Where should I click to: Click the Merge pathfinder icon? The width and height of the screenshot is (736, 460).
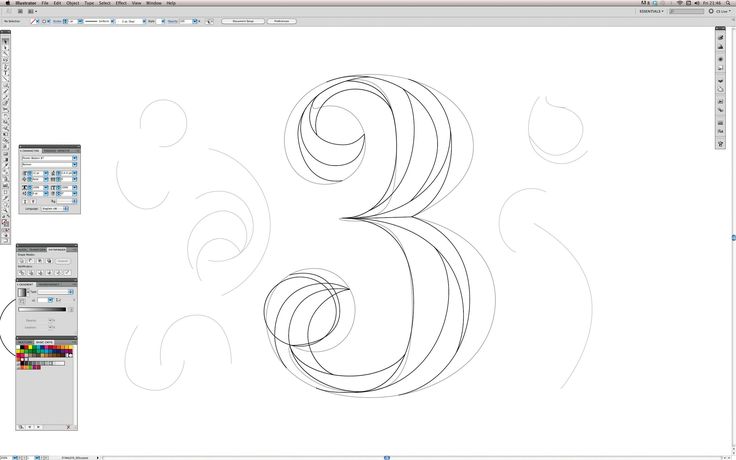click(40, 273)
